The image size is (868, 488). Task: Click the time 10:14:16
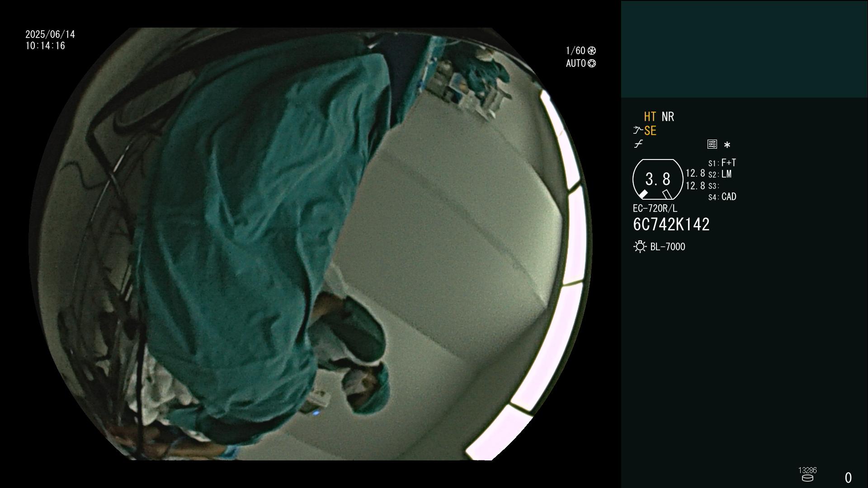45,46
